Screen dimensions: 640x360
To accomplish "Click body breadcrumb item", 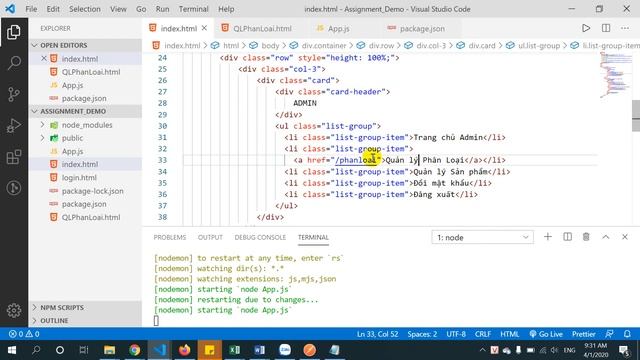I will point(270,45).
